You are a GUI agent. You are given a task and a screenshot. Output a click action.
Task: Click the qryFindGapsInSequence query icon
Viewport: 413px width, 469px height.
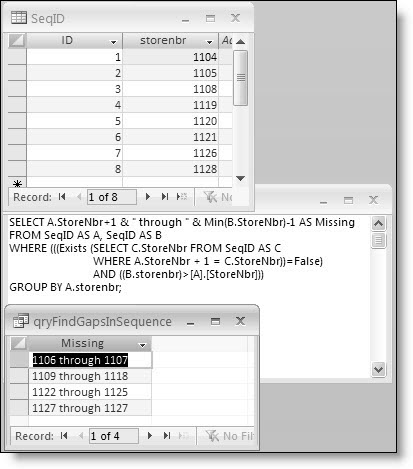coord(21,321)
